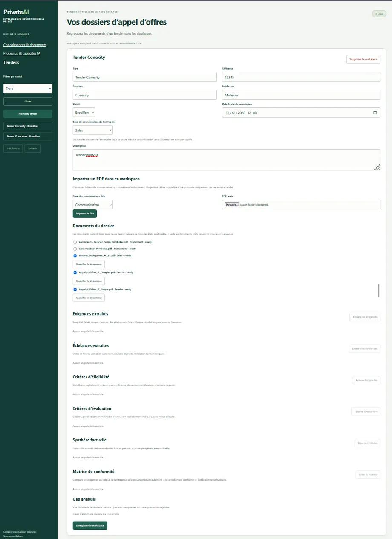Click the Importer et lier button
The height and width of the screenshot is (539, 392).
[85, 214]
